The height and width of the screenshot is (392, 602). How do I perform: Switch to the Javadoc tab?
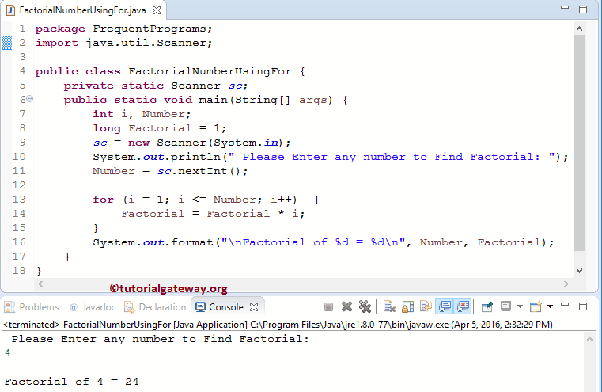(x=91, y=307)
